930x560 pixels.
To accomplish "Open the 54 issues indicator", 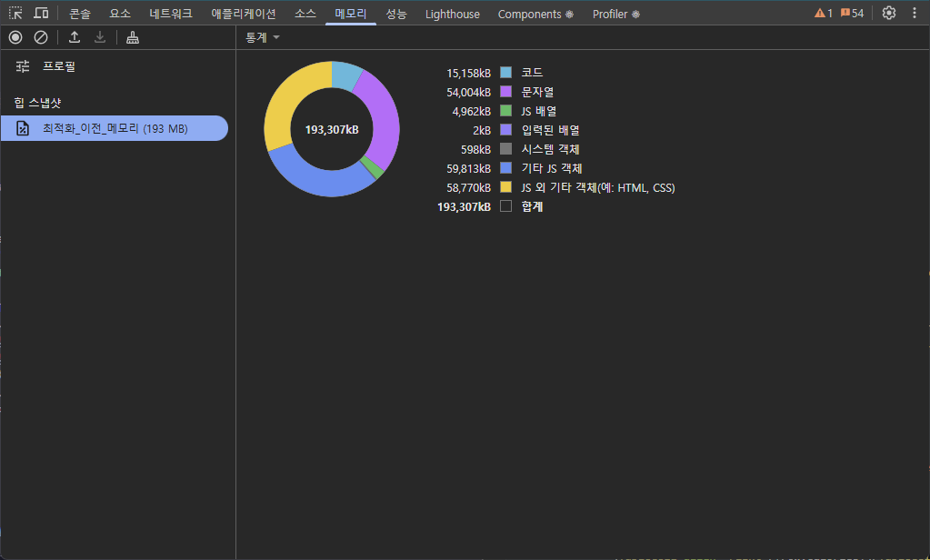I will (x=852, y=13).
